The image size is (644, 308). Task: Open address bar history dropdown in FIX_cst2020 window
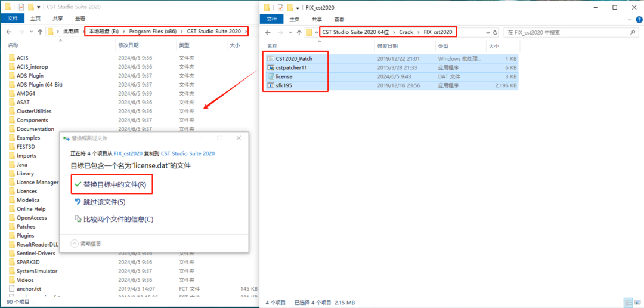point(488,32)
